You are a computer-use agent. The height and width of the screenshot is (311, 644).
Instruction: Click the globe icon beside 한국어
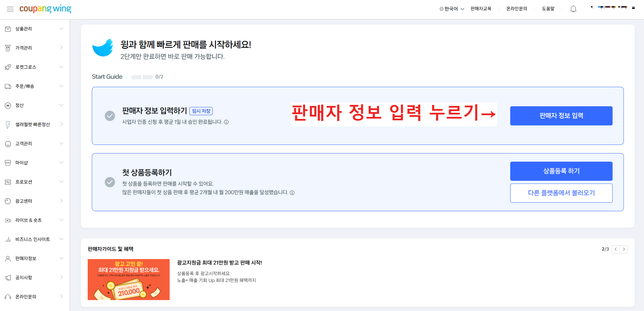click(x=441, y=9)
